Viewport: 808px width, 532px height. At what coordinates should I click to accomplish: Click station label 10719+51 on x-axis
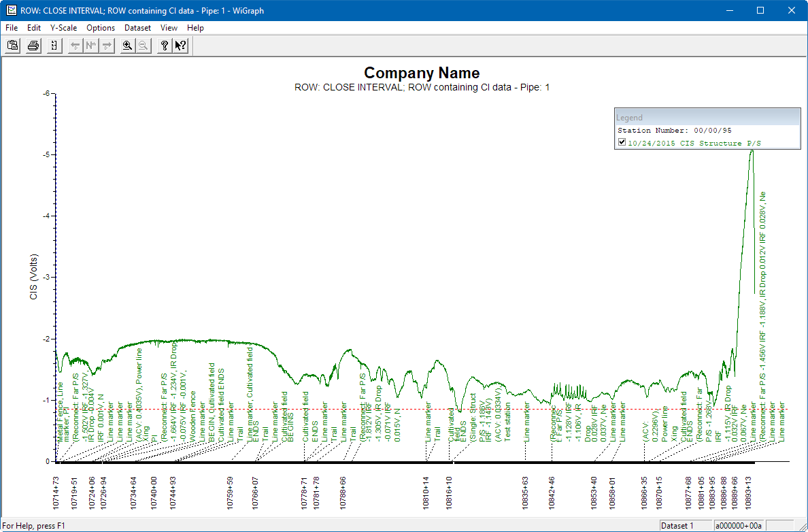tap(74, 493)
